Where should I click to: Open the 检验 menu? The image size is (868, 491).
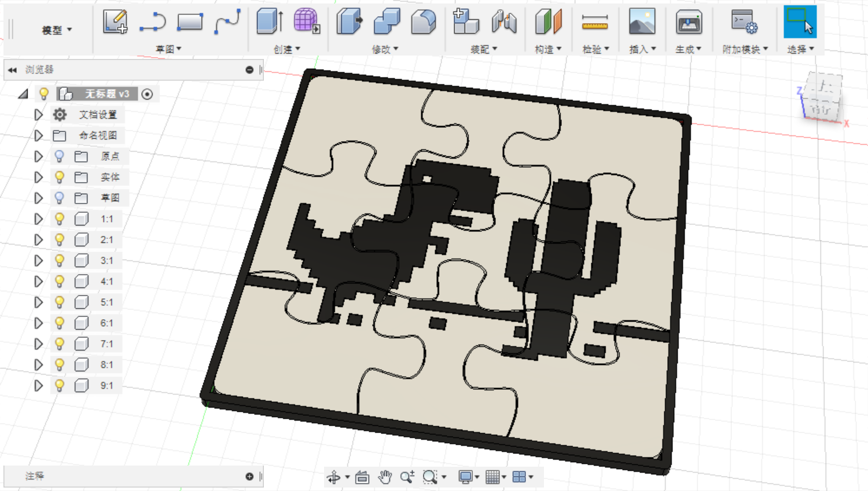pyautogui.click(x=595, y=49)
